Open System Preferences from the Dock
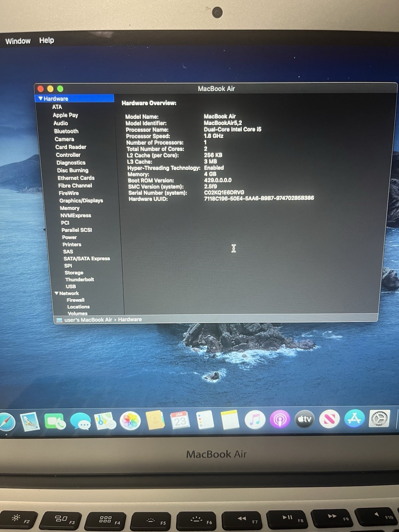This screenshot has height=532, width=399. tap(379, 418)
